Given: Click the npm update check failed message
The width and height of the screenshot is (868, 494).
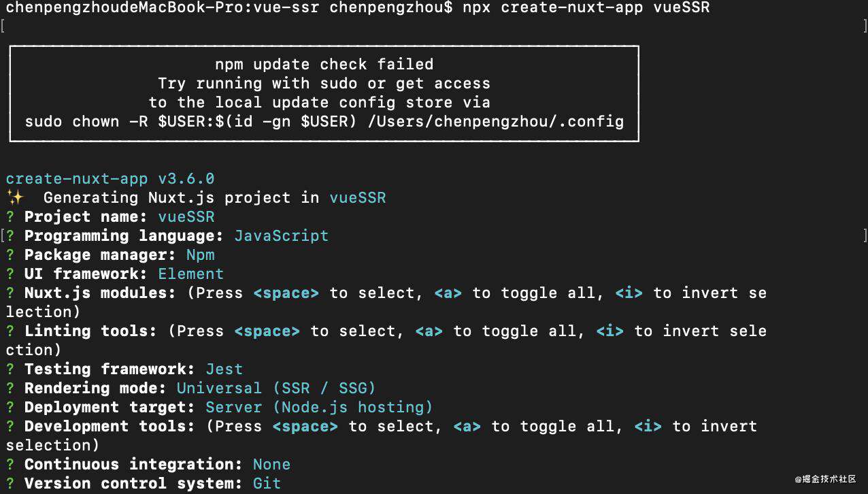Looking at the screenshot, I should point(324,64).
